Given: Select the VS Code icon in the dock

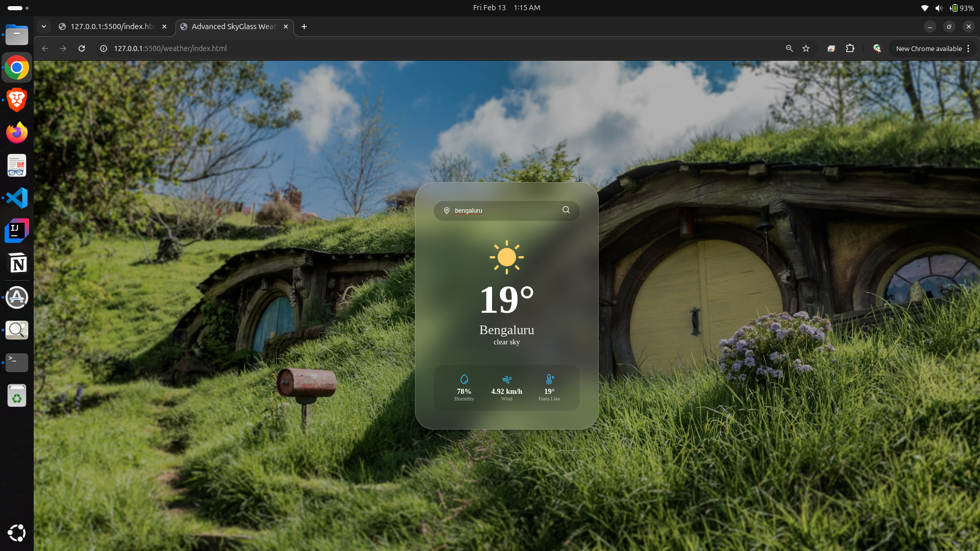Looking at the screenshot, I should 17,198.
